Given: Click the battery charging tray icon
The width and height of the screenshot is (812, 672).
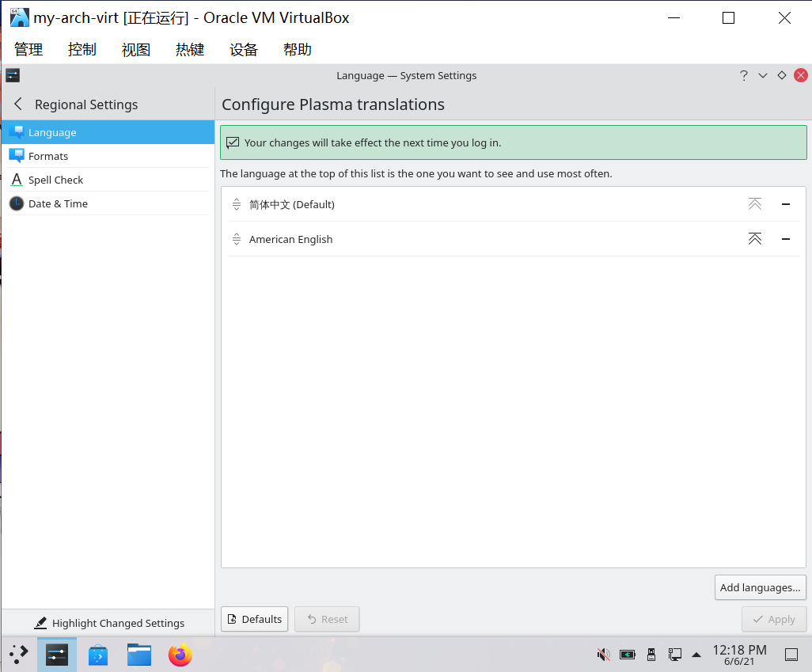Looking at the screenshot, I should tap(628, 655).
